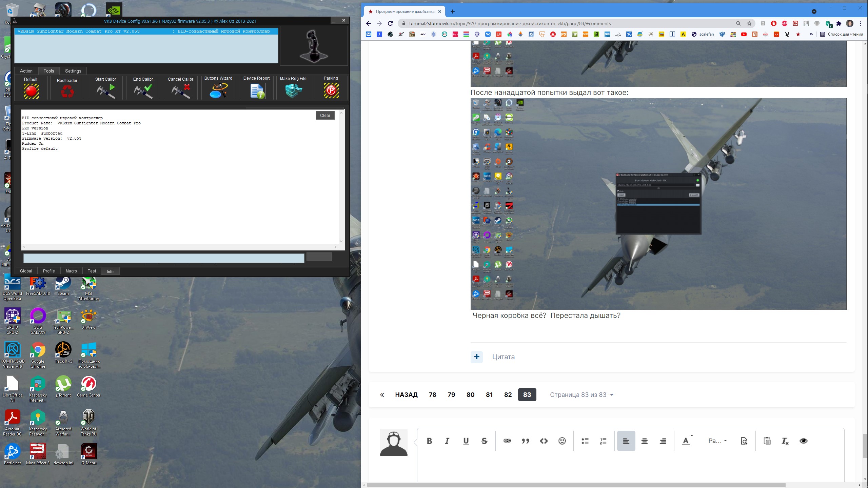Expand hidden bookmarks with double chevron
Image resolution: width=868 pixels, height=488 pixels.
811,34
